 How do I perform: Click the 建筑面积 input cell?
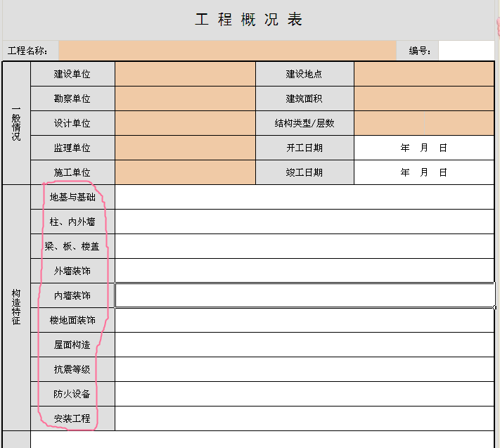click(423, 99)
